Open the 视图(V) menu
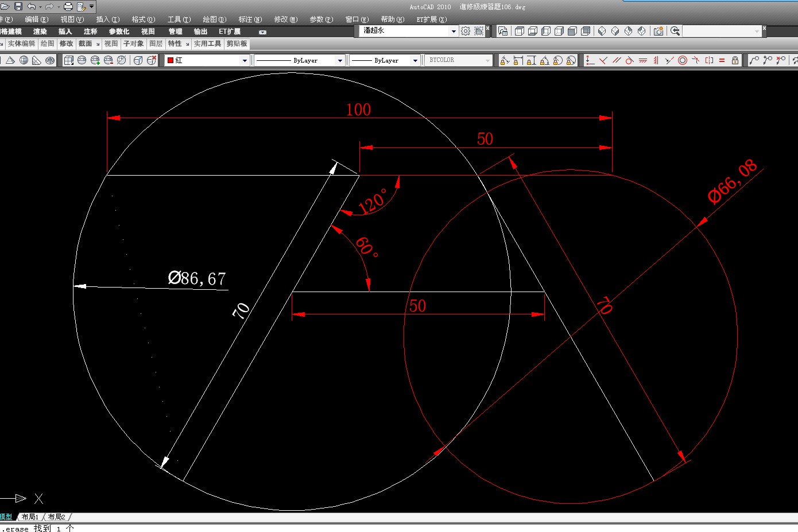 click(x=72, y=20)
